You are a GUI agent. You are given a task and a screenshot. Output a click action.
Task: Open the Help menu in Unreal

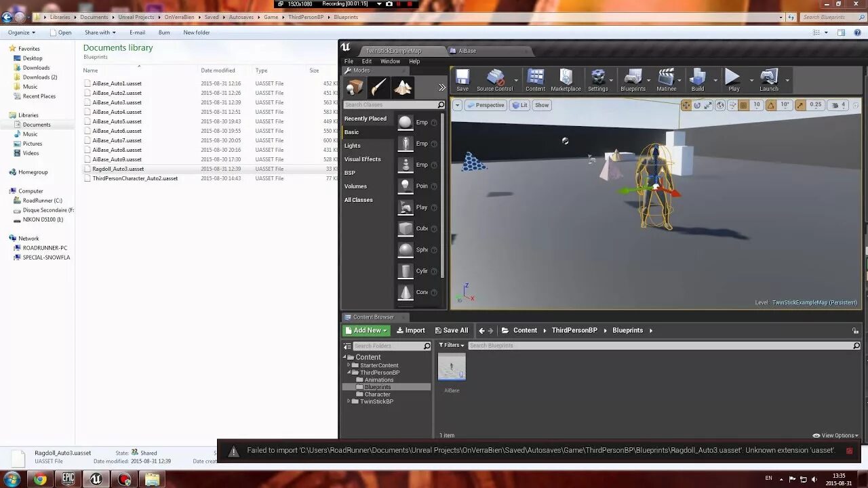[414, 61]
